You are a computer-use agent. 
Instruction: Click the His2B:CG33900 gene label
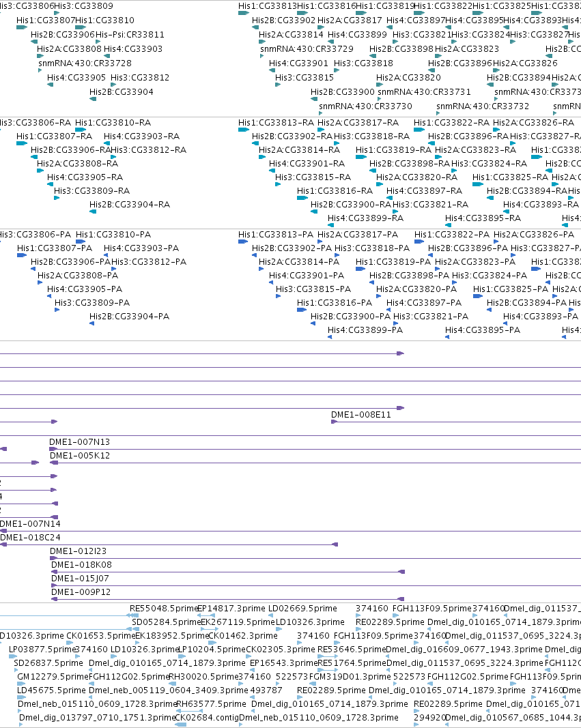pyautogui.click(x=343, y=92)
